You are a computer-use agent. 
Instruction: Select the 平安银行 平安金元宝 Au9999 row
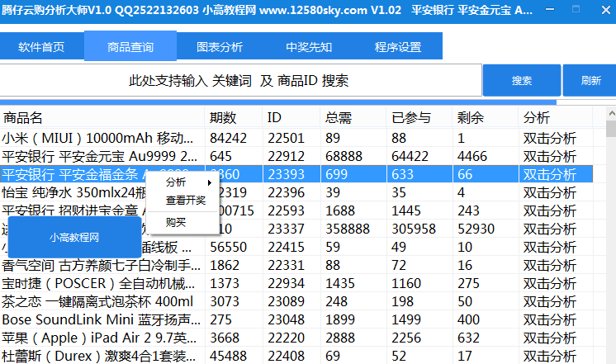pyautogui.click(x=296, y=156)
